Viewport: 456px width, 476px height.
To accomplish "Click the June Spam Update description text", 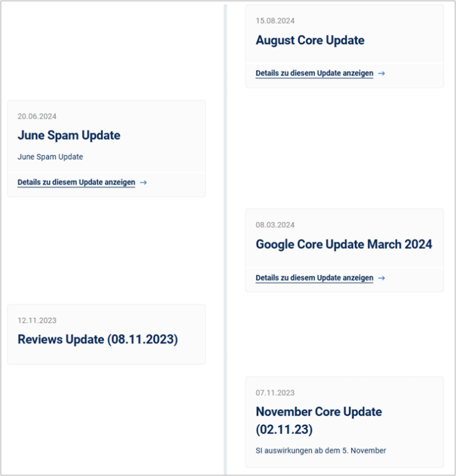I will (x=50, y=157).
